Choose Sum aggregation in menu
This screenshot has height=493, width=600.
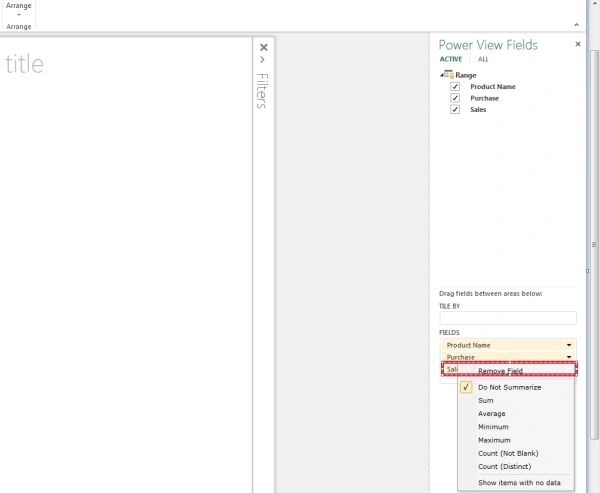coord(486,401)
